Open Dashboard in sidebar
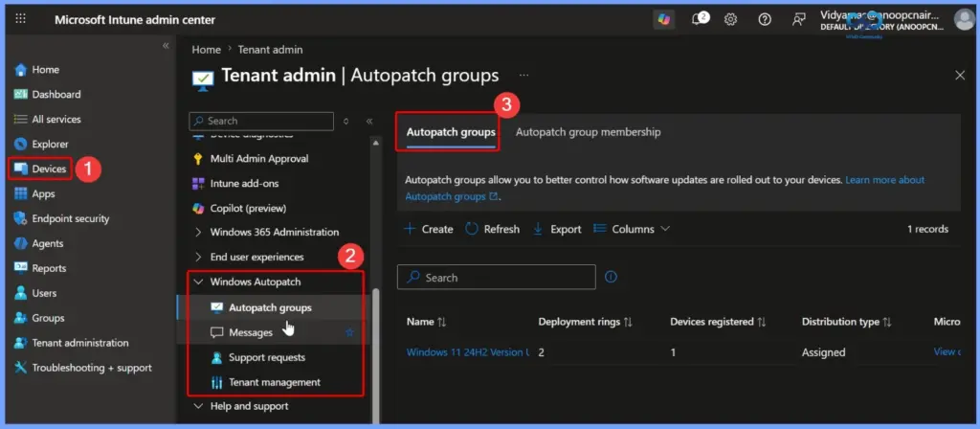Image resolution: width=980 pixels, height=429 pixels. click(x=48, y=95)
